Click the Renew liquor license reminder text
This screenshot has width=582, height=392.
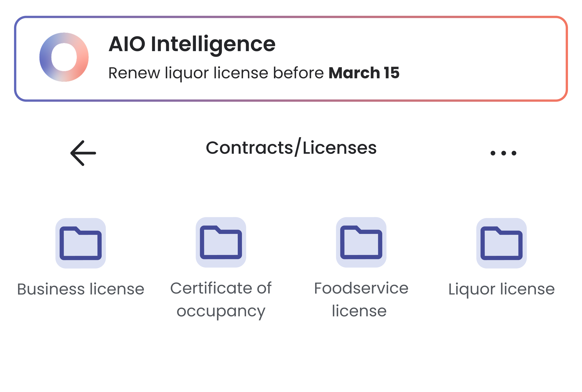pyautogui.click(x=216, y=73)
